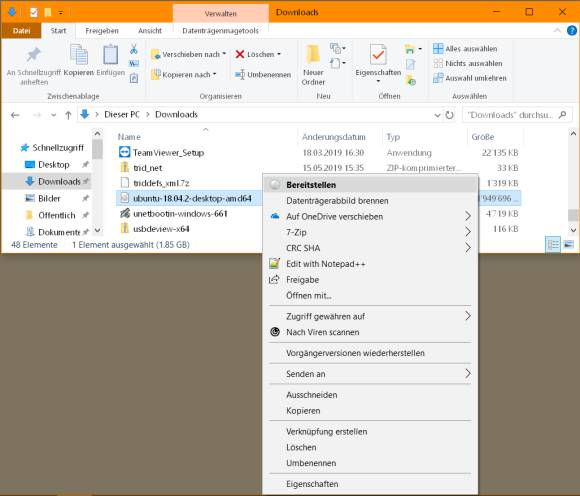
Task: Click Umbenennen in the Organisieren group
Action: pyautogui.click(x=263, y=75)
